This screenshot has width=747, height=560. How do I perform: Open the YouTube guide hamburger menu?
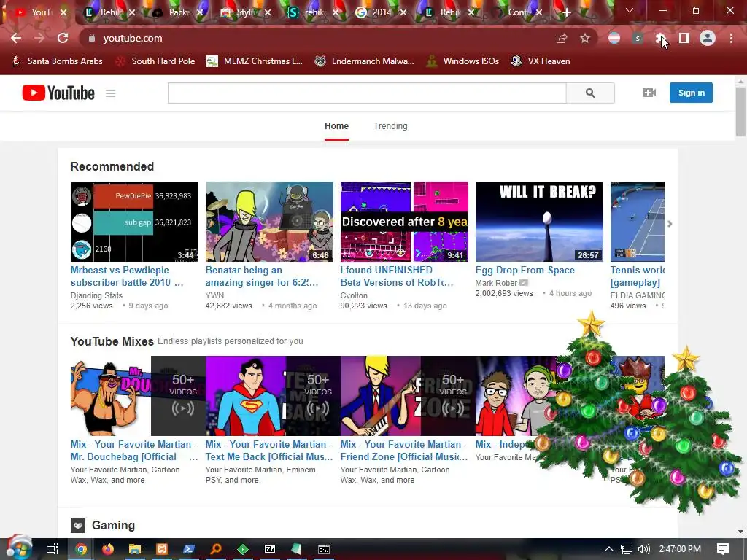coord(111,93)
